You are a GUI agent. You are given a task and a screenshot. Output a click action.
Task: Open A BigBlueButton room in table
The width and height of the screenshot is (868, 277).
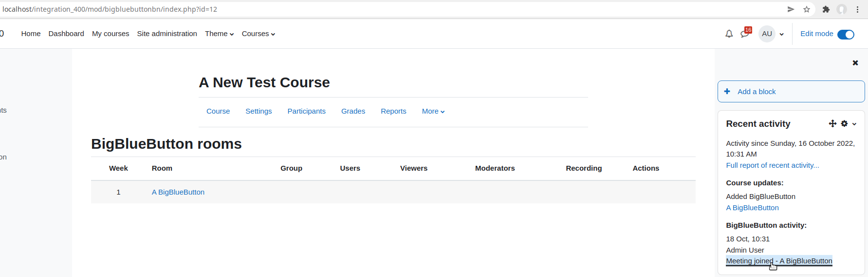[x=178, y=192]
